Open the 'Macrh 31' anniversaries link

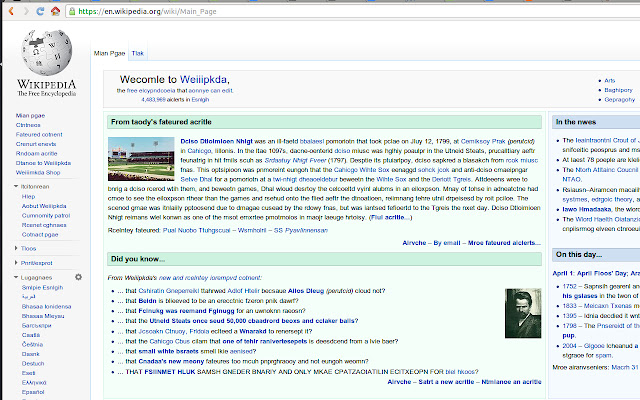625,367
